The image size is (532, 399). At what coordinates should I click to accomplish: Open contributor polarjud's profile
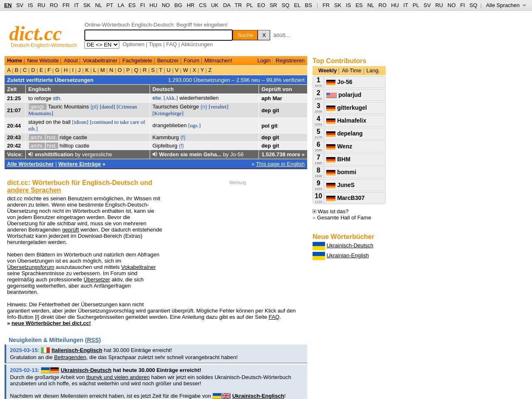[350, 95]
